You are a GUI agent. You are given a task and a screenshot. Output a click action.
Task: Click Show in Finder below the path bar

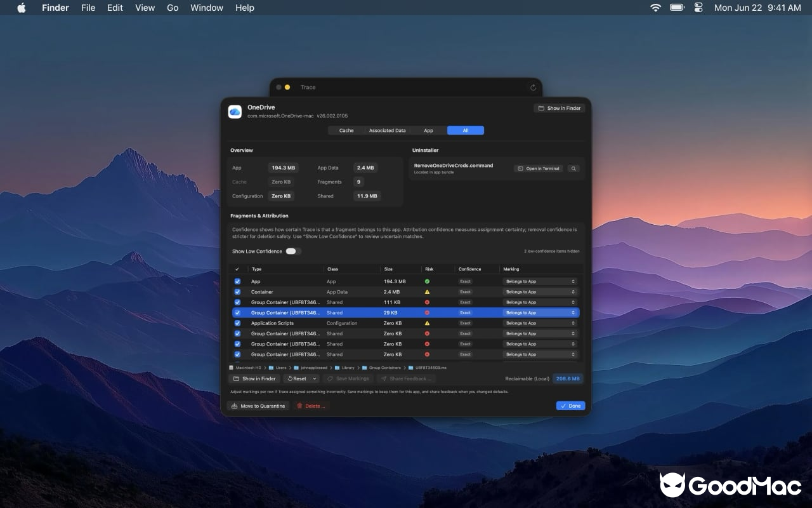pos(254,378)
